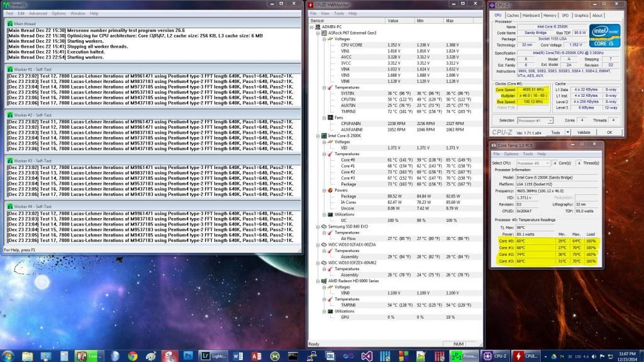Viewport: 644px width, 362px height.
Task: Open the Access taskbar icon
Action: coord(257,356)
